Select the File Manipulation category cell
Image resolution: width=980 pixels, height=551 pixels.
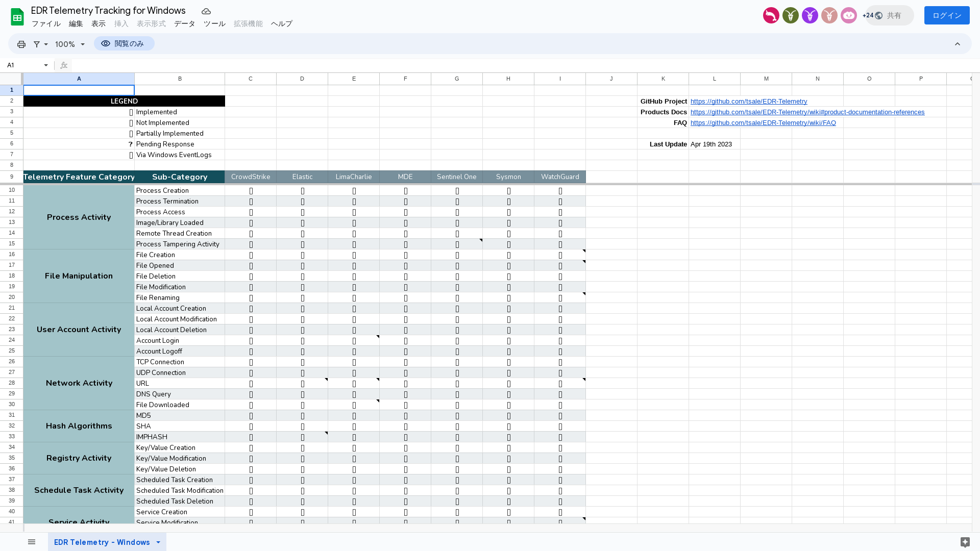click(x=79, y=276)
